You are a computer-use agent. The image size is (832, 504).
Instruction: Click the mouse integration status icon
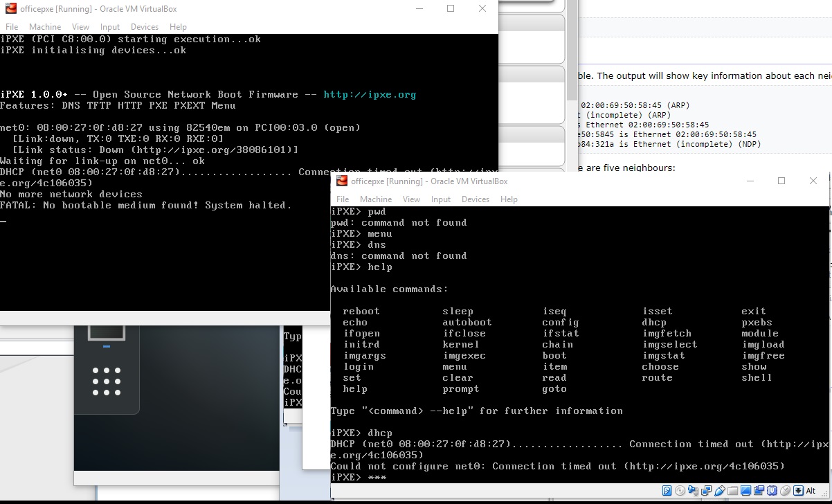click(785, 491)
